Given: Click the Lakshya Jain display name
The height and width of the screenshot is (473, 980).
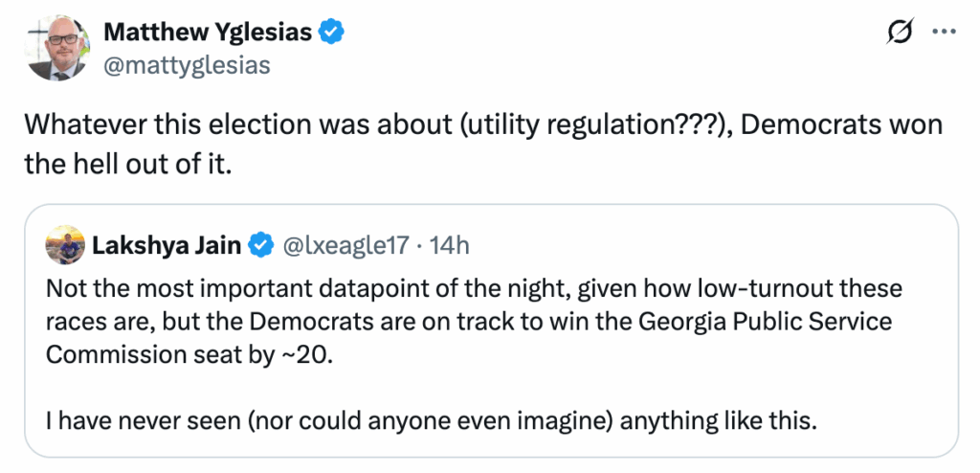Looking at the screenshot, I should (167, 247).
